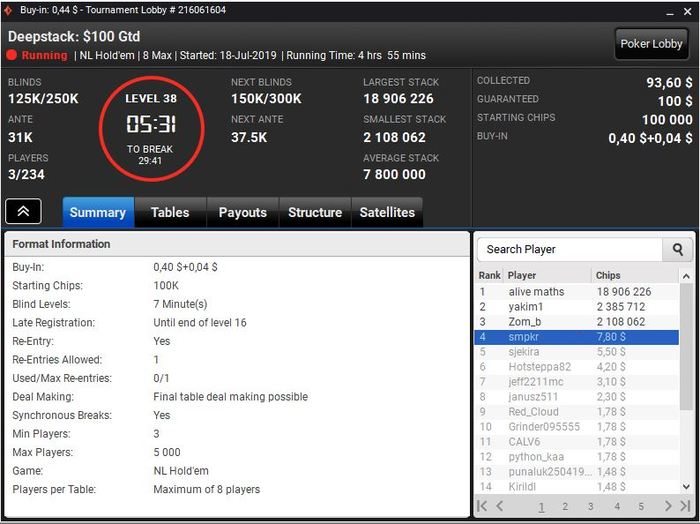Open the Summary tab
This screenshot has width=700, height=524.
pyautogui.click(x=98, y=212)
